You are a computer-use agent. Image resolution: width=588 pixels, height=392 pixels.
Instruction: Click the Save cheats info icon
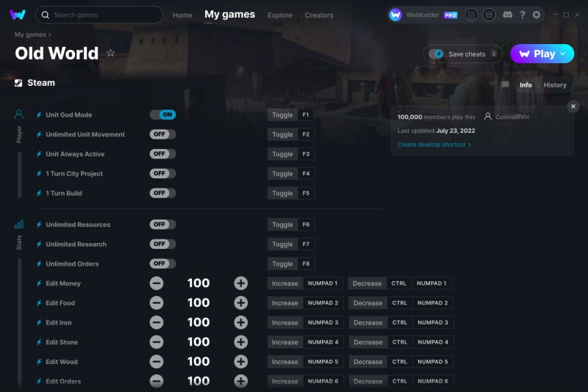(x=494, y=54)
